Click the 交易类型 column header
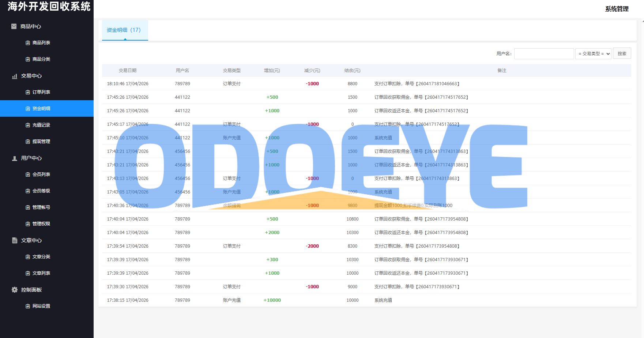This screenshot has height=338, width=644. tap(232, 71)
